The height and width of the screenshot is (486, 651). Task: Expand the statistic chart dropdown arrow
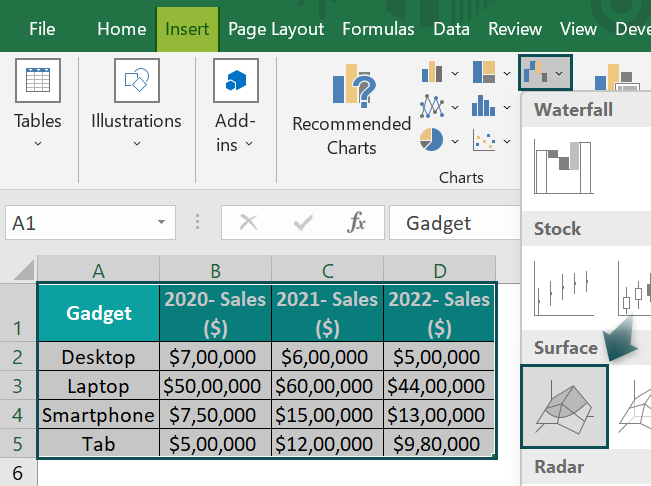[507, 107]
